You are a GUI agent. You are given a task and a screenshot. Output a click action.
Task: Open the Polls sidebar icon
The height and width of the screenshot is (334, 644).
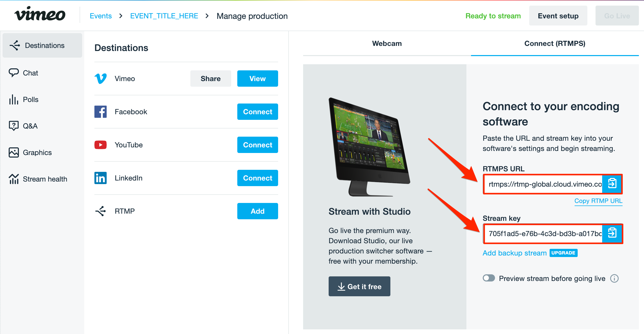pyautogui.click(x=14, y=99)
